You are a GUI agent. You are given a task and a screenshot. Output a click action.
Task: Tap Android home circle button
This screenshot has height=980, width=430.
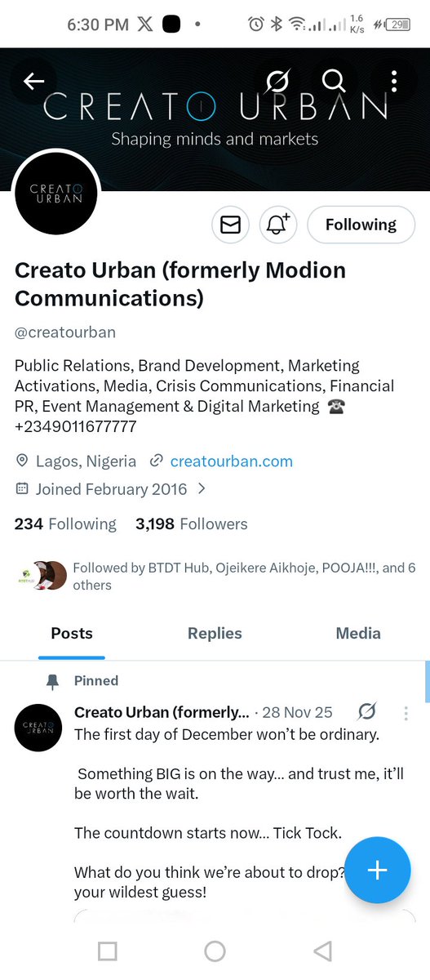pos(215,951)
